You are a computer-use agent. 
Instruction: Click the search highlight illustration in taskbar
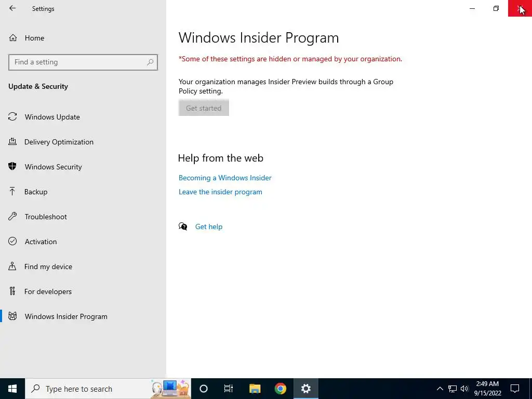tap(170, 389)
